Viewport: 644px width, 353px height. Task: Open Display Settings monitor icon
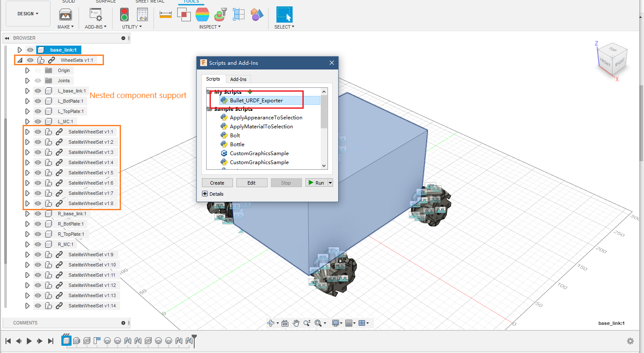pyautogui.click(x=336, y=323)
